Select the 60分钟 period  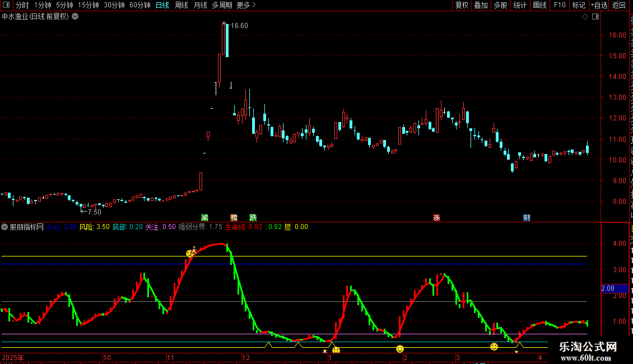[140, 5]
